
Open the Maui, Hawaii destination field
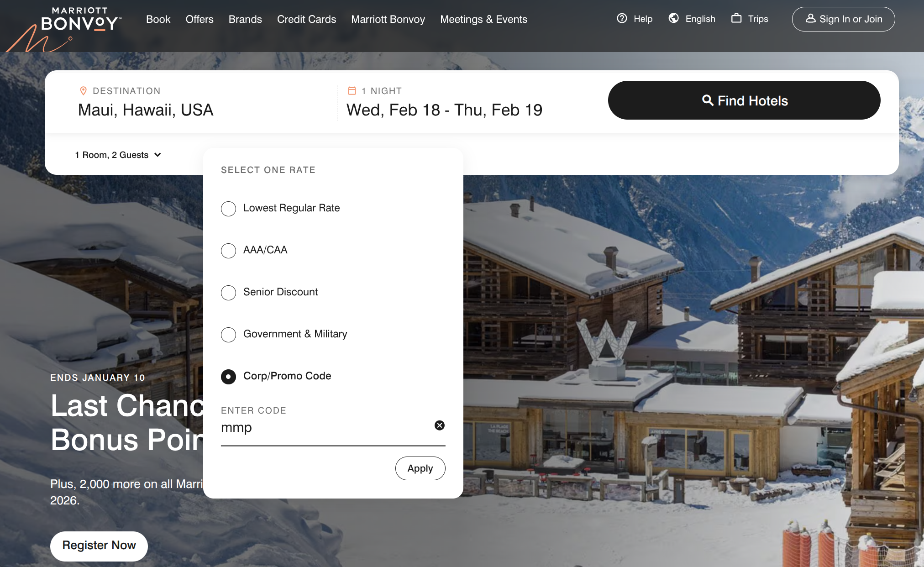(146, 110)
